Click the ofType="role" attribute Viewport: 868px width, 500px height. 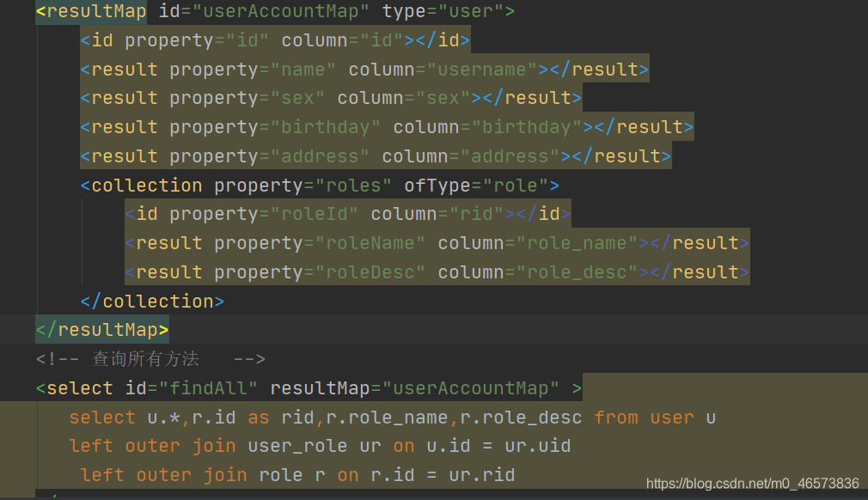coord(476,186)
